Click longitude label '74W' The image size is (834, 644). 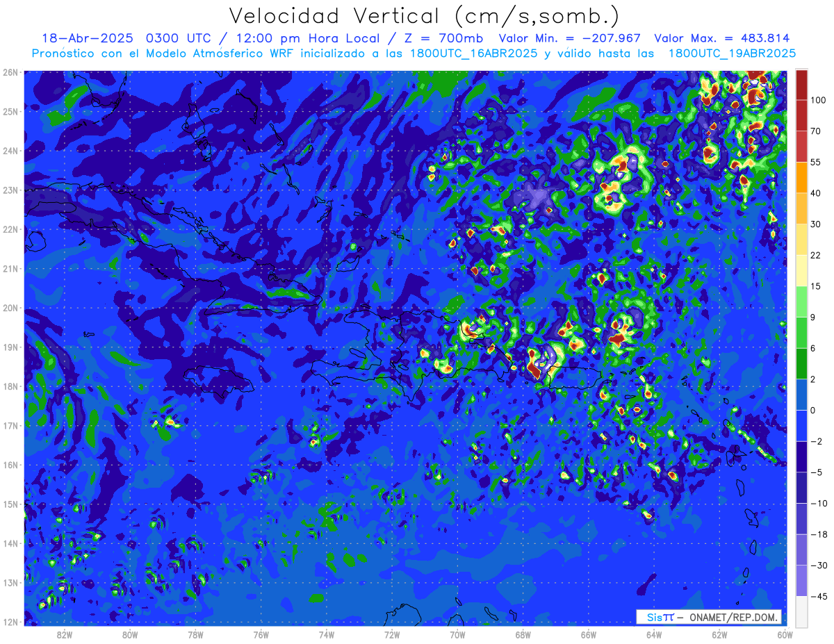[x=327, y=635]
